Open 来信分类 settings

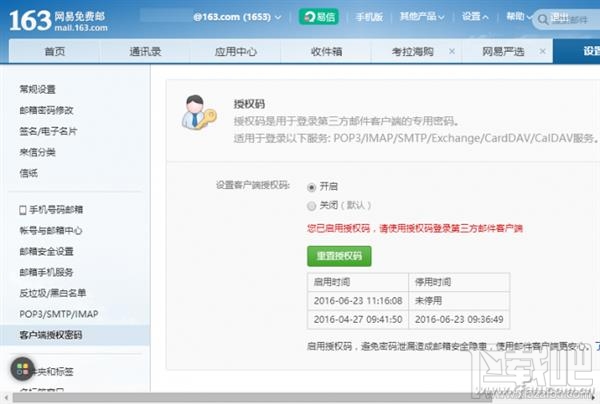pos(38,152)
